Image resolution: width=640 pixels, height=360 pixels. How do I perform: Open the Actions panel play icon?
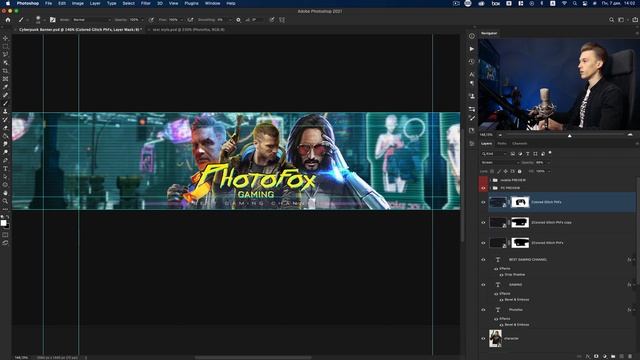[472, 49]
